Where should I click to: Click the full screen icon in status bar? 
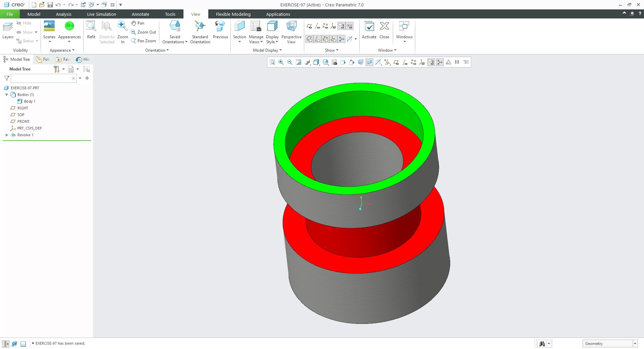[23, 344]
